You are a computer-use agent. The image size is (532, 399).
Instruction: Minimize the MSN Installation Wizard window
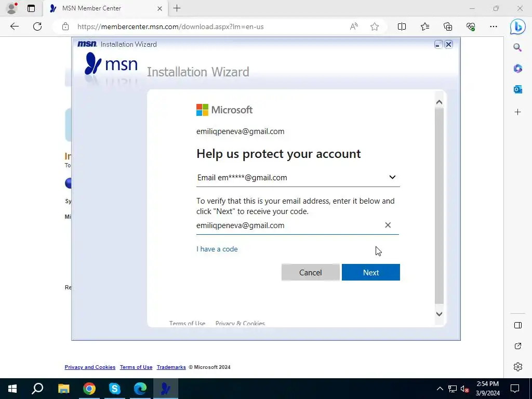pos(438,45)
